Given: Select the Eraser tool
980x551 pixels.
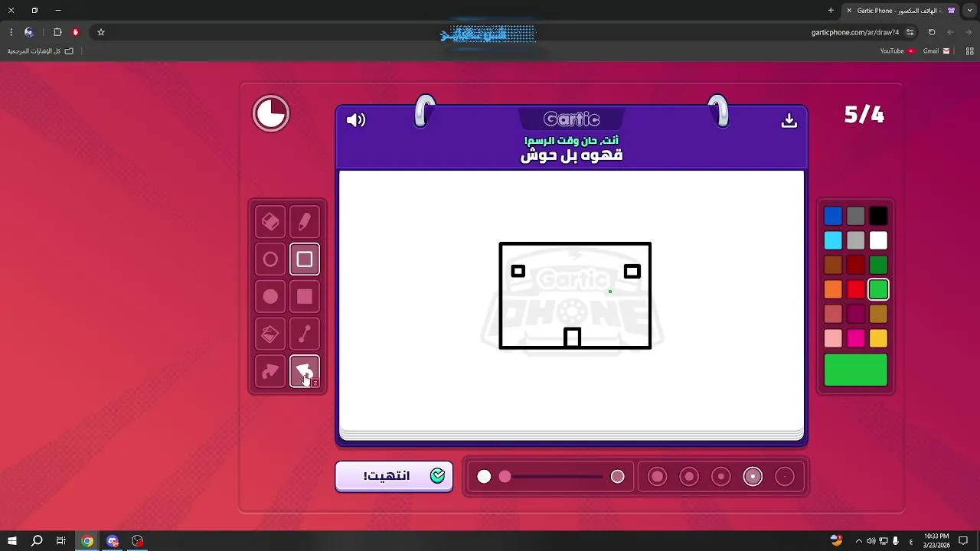Looking at the screenshot, I should pyautogui.click(x=270, y=222).
